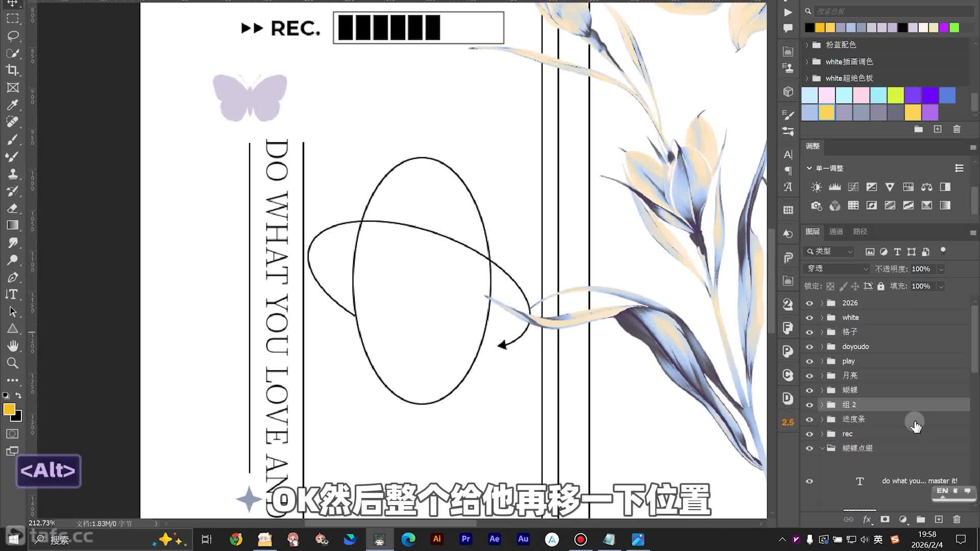The width and height of the screenshot is (980, 551).
Task: Open Premiere Pro from taskbar
Action: [465, 539]
